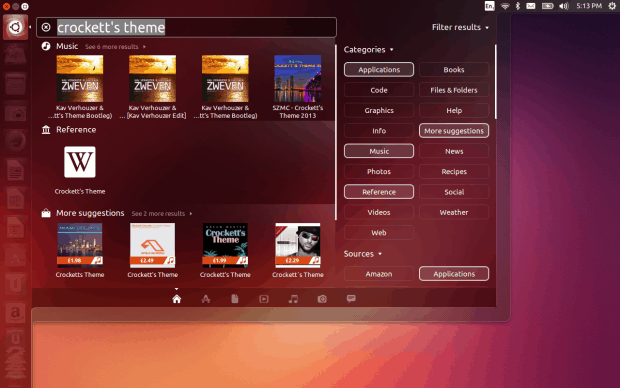
Task: Expand See 6 more results for Music
Action: tap(115, 47)
